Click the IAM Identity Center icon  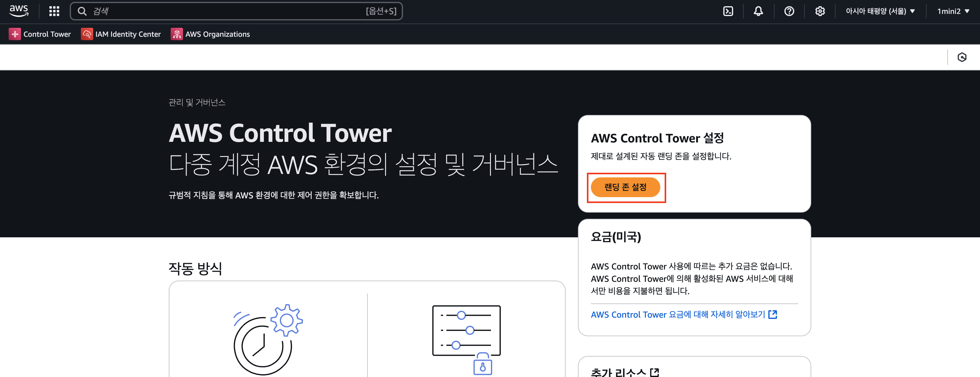point(87,34)
